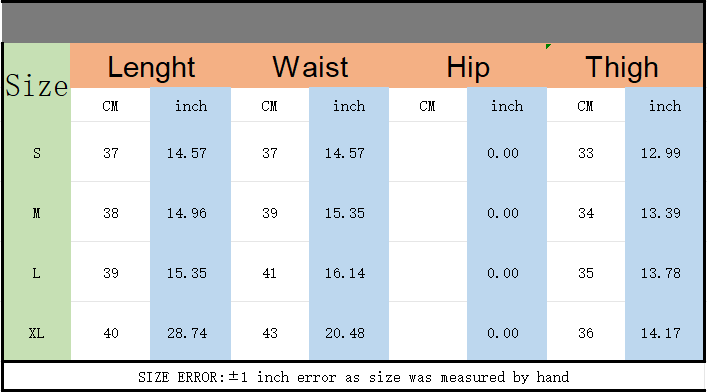The width and height of the screenshot is (707, 392).
Task: Click the 36 thigh CM cell
Action: click(x=586, y=332)
